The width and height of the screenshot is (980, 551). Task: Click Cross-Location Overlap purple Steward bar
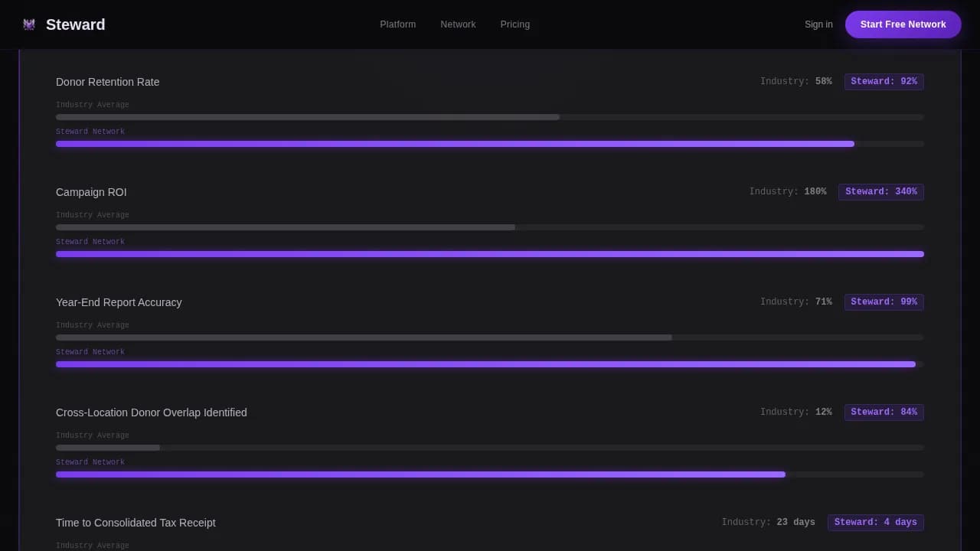point(420,474)
